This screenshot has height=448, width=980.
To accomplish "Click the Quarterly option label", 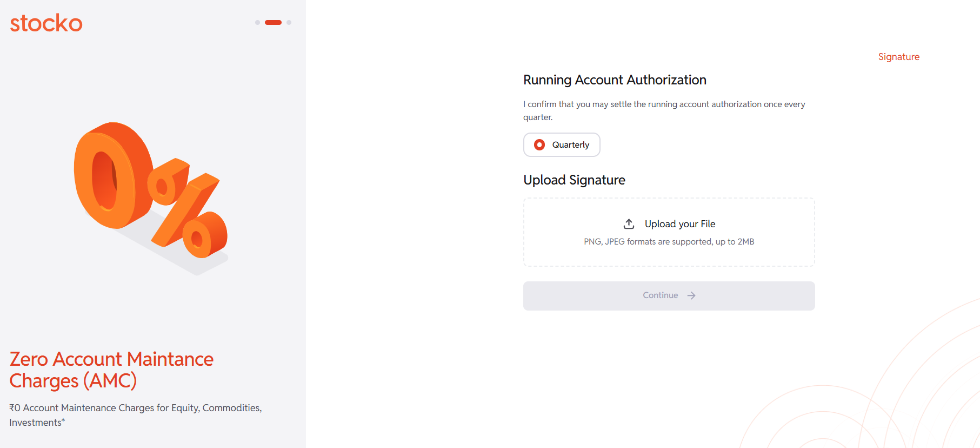I will [570, 145].
